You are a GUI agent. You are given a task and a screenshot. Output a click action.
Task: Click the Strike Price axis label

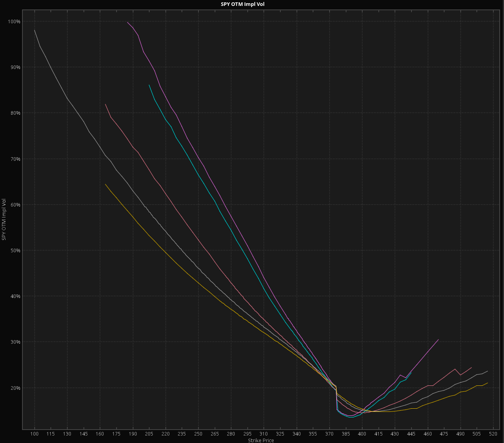tap(261, 440)
